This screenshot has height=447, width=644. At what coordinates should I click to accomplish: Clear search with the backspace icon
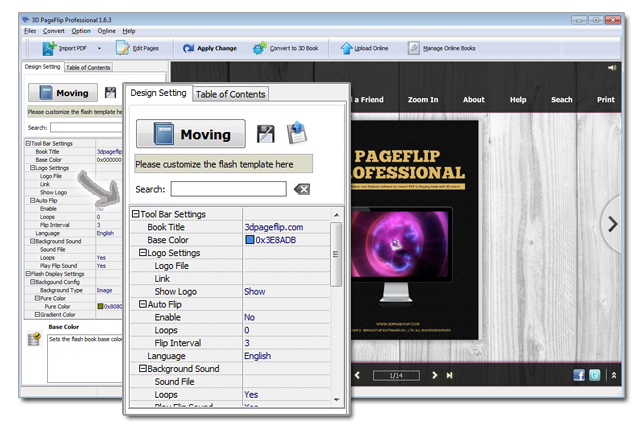pyautogui.click(x=302, y=189)
